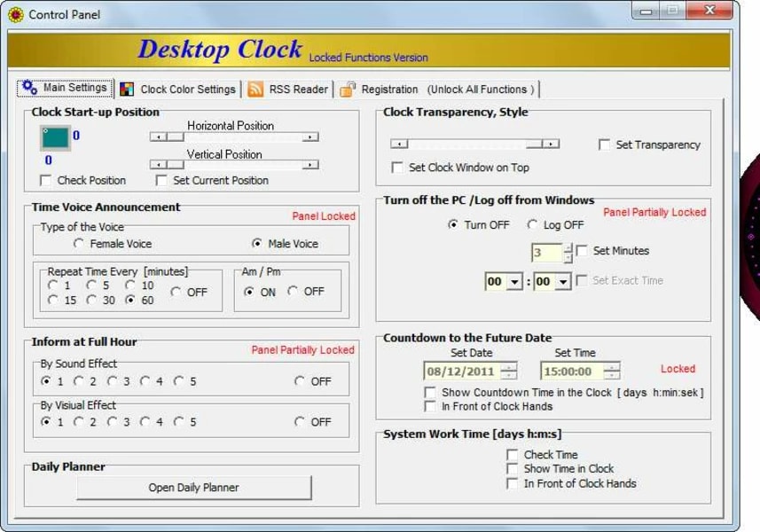Click the padlock icon beside Registration

click(x=348, y=90)
